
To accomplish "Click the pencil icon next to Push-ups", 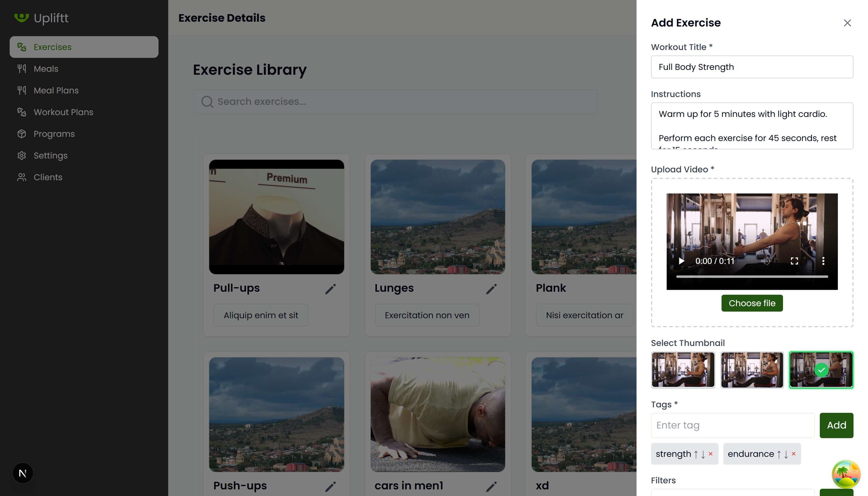I will 330,486.
